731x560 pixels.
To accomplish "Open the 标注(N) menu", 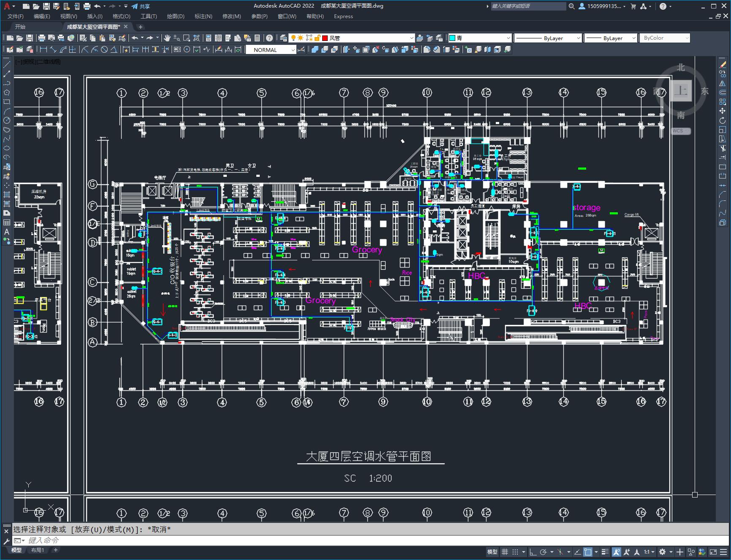I will (203, 16).
